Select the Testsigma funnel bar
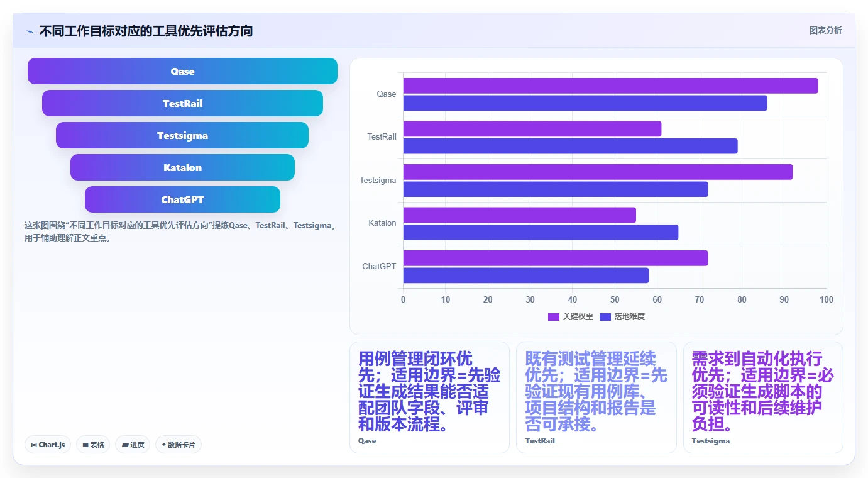The width and height of the screenshot is (868, 478). pyautogui.click(x=182, y=135)
